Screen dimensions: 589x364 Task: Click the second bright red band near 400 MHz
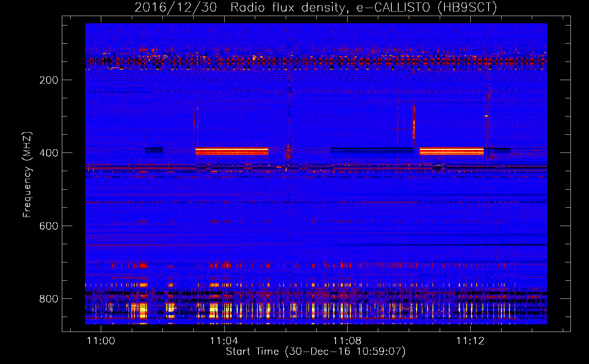coord(452,151)
